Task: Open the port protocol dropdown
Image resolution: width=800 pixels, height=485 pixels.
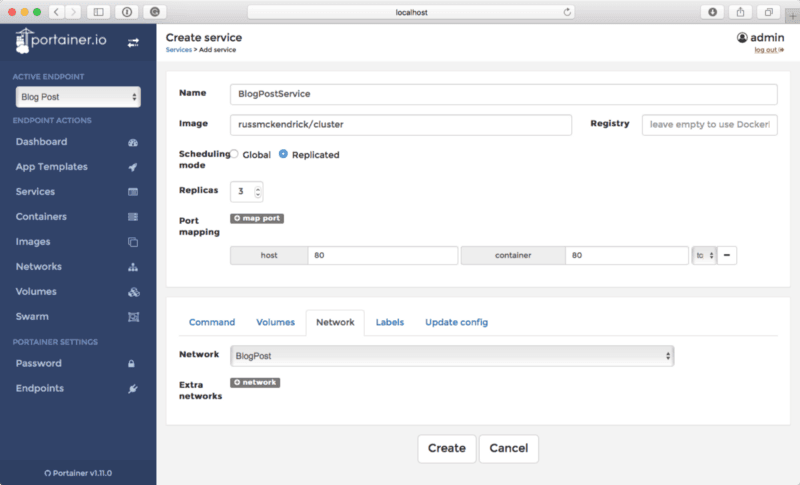Action: tap(704, 256)
